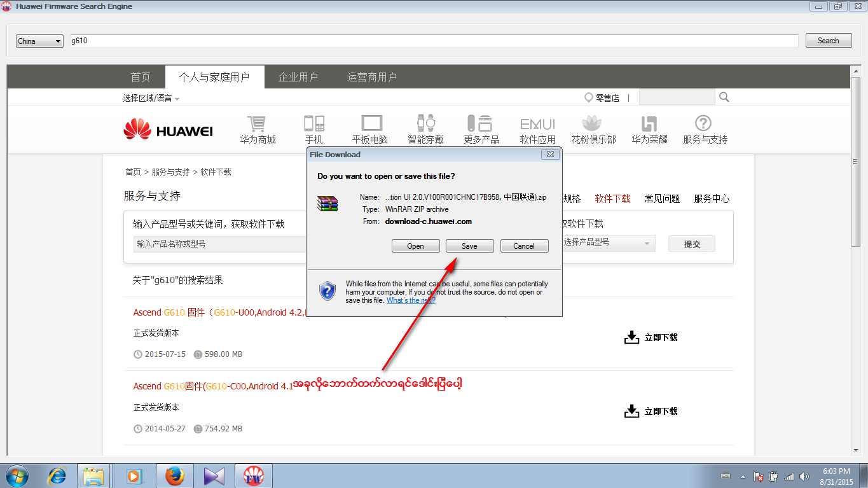Switch to the 运营商用户 tab
The width and height of the screenshot is (868, 488).
tap(372, 77)
